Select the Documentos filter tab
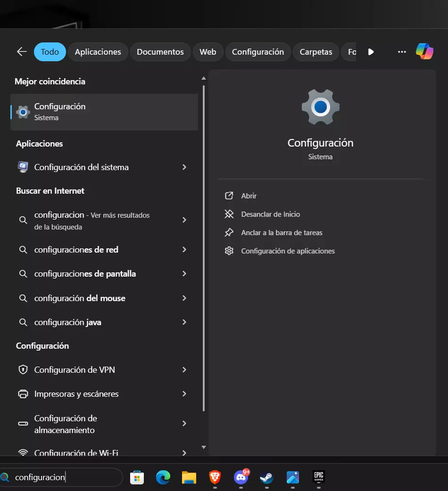Screen dimensions: 448x491 tap(160, 52)
